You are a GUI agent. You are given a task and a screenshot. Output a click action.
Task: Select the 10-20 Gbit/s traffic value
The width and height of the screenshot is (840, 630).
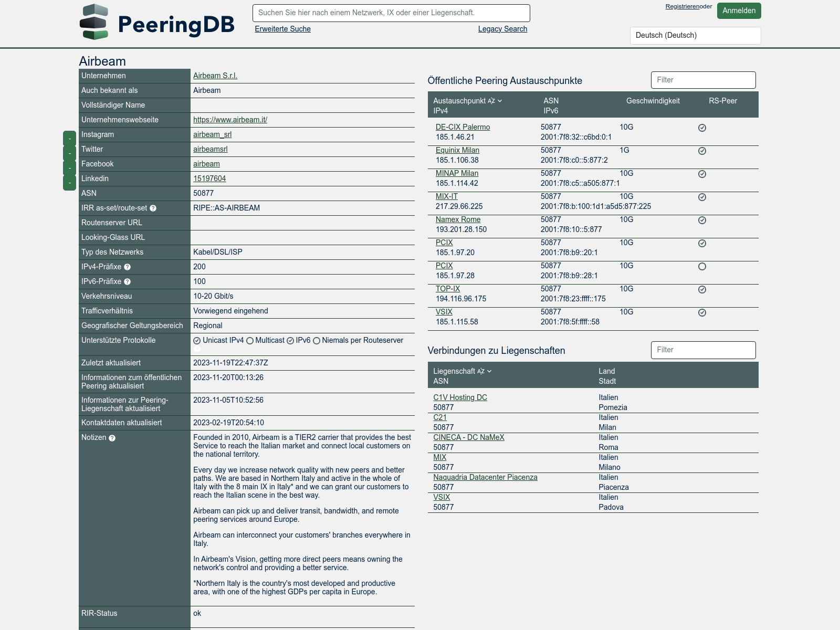213,296
